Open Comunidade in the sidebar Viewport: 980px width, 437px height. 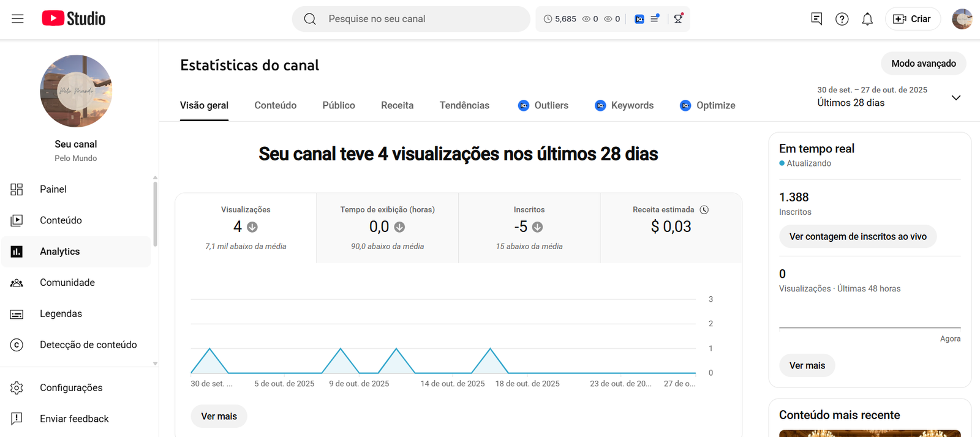[x=76, y=283]
